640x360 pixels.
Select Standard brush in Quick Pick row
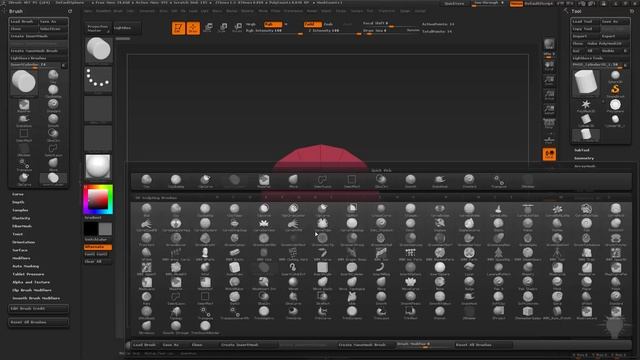coord(469,181)
